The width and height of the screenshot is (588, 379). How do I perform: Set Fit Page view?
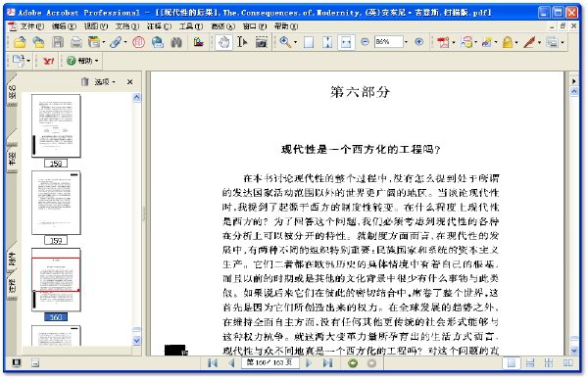327,42
